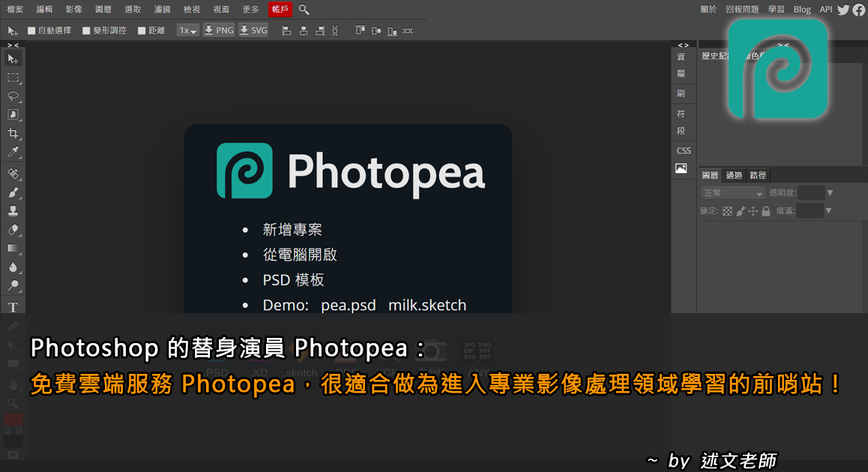This screenshot has width=868, height=472.
Task: Open the 編輯 menu
Action: [x=44, y=10]
